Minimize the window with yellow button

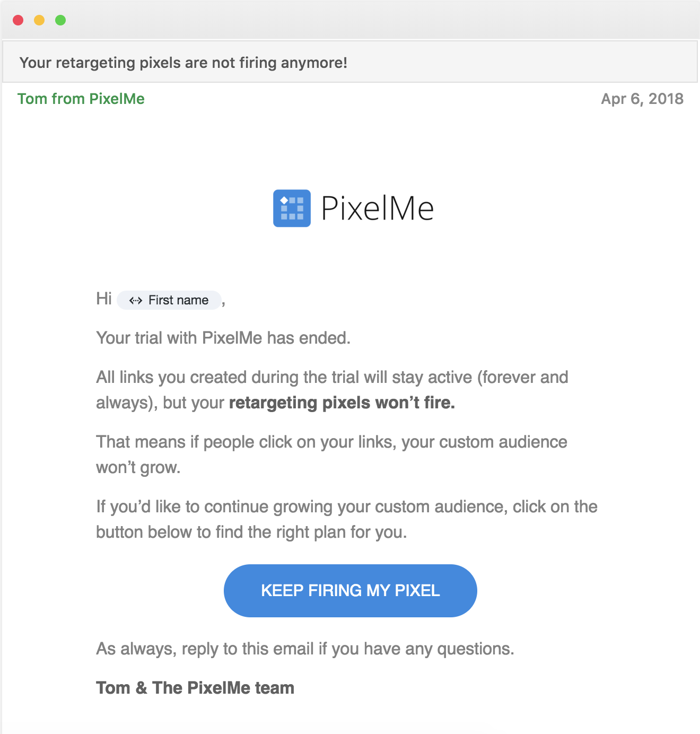pos(39,20)
